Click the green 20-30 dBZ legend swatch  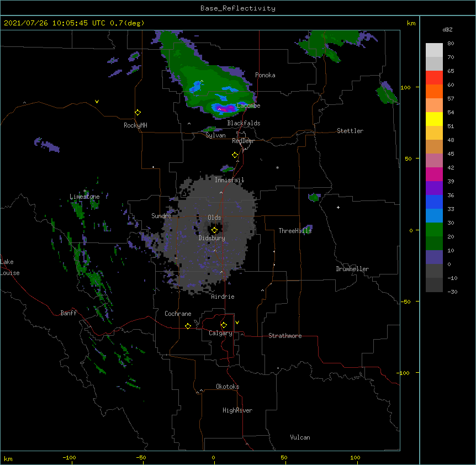click(434, 230)
